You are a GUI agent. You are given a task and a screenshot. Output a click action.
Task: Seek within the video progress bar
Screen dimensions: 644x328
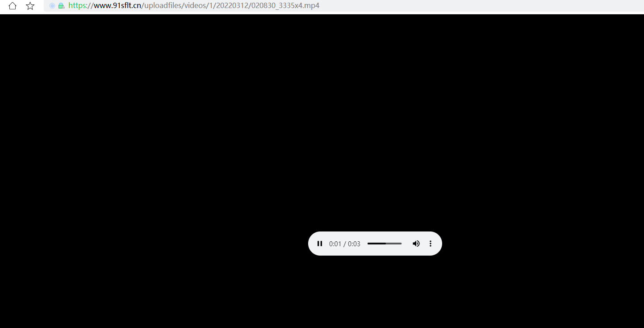point(385,244)
